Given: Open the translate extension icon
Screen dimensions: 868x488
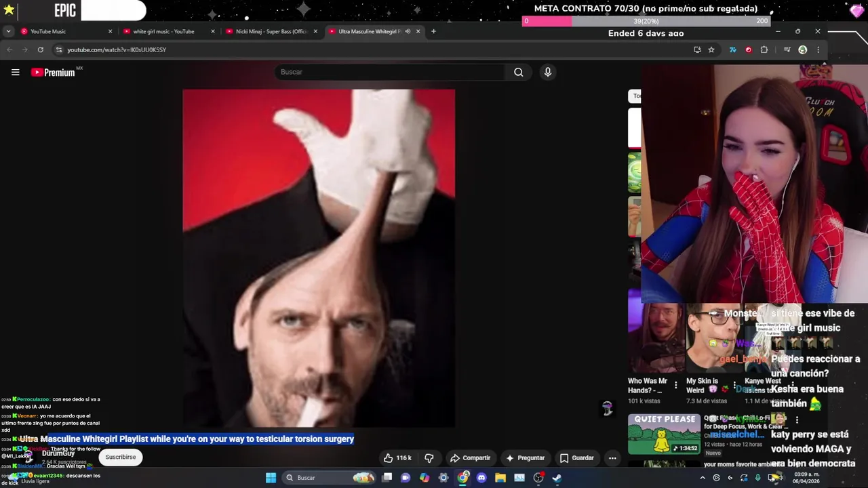Looking at the screenshot, I should pos(733,49).
